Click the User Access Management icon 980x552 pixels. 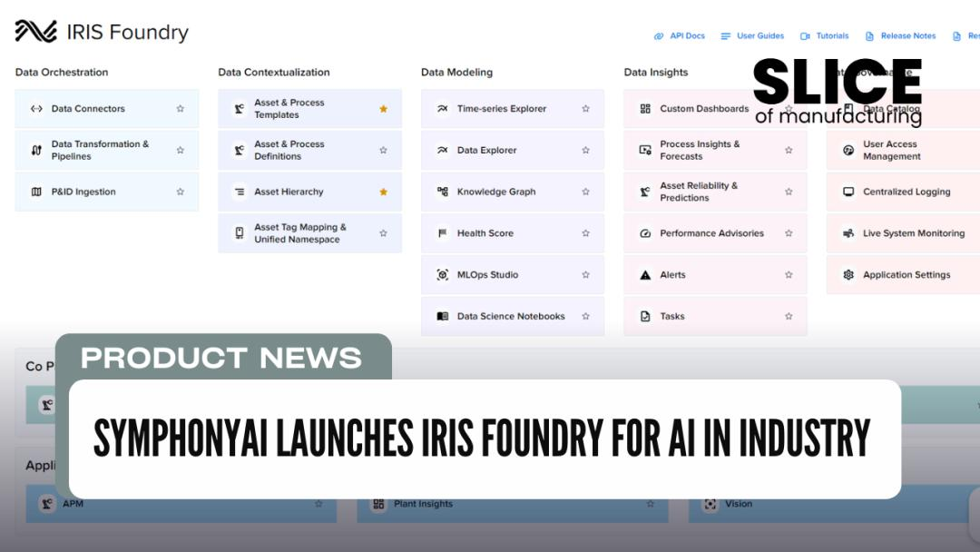coord(848,150)
